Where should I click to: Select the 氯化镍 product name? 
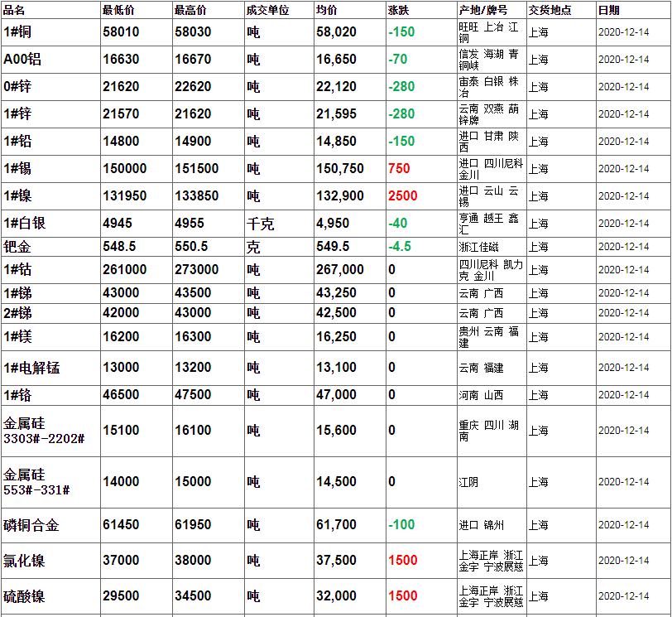(24, 561)
